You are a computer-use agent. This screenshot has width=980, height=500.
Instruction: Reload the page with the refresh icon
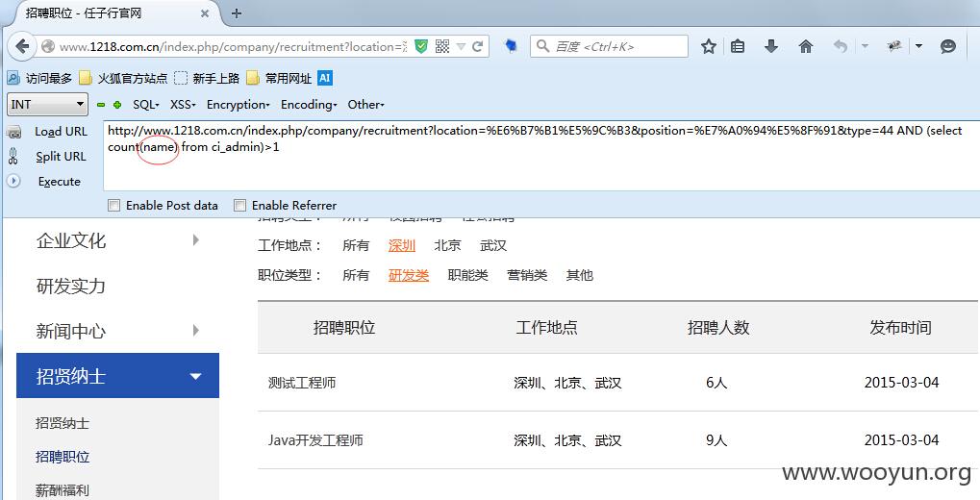pos(478,46)
